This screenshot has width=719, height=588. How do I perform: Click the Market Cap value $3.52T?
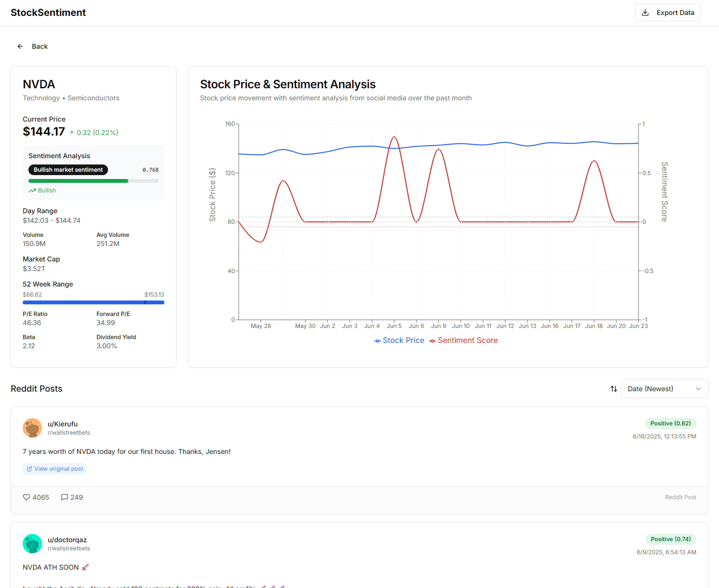tap(34, 269)
